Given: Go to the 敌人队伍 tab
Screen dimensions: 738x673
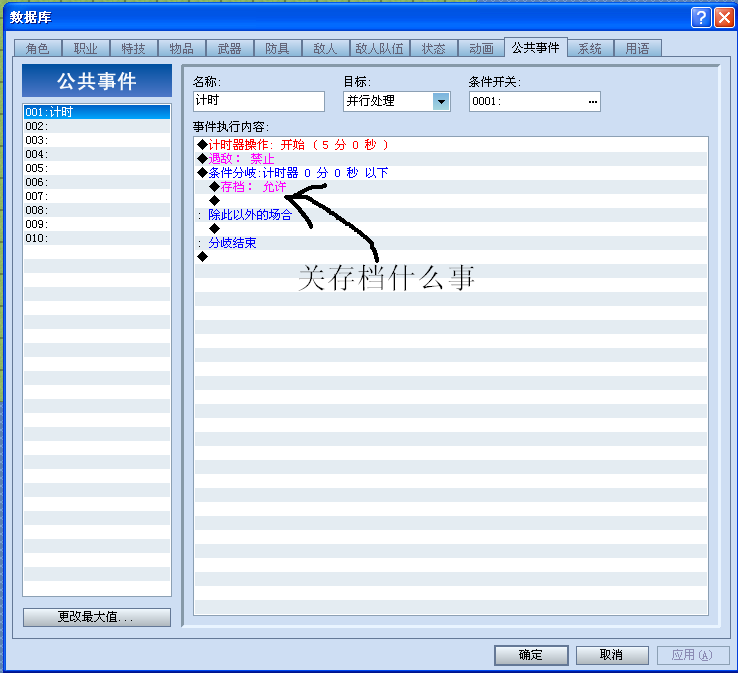Looking at the screenshot, I should click(x=380, y=48).
